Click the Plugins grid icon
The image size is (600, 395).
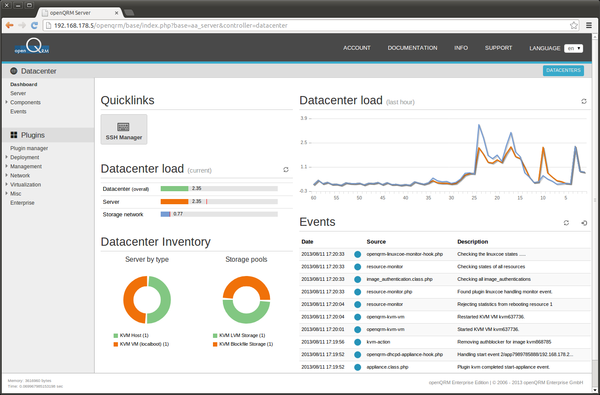click(x=14, y=135)
